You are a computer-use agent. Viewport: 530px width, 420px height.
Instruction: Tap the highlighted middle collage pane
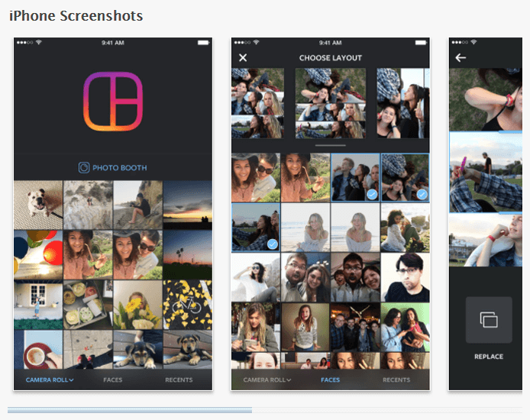(x=486, y=172)
